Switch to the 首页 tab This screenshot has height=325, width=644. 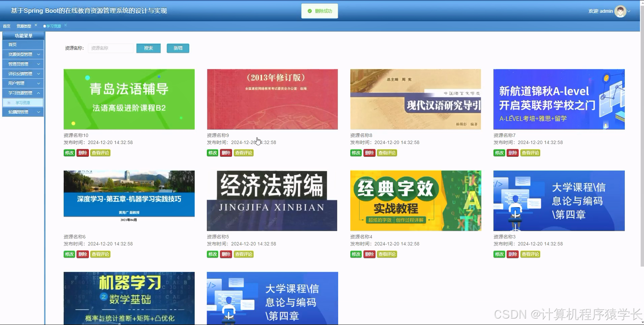point(6,26)
